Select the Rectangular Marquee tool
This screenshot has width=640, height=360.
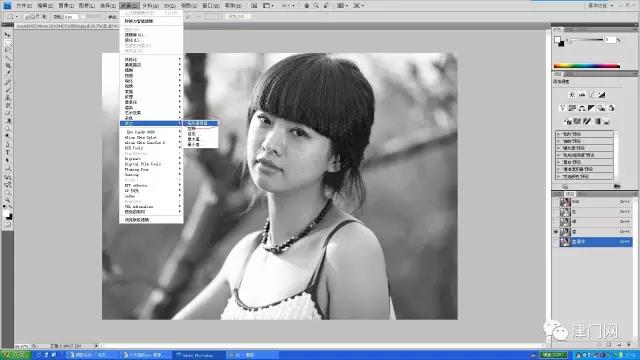[x=7, y=42]
